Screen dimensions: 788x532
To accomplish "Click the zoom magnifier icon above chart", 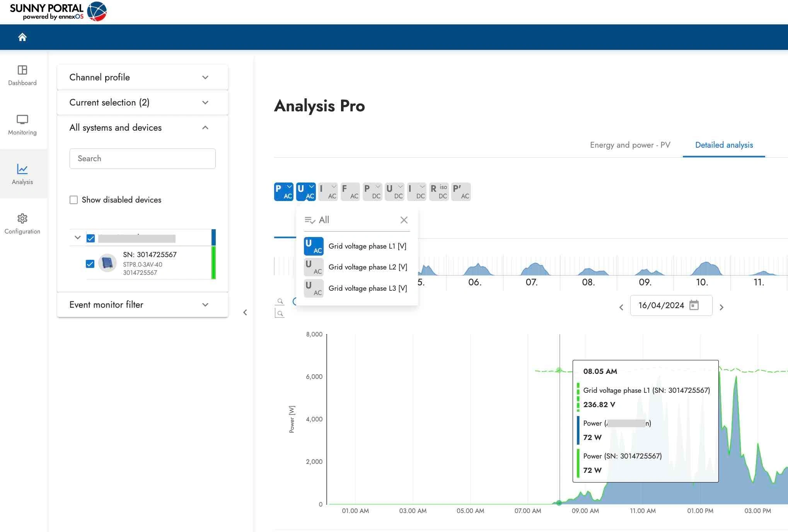I will coord(280,301).
